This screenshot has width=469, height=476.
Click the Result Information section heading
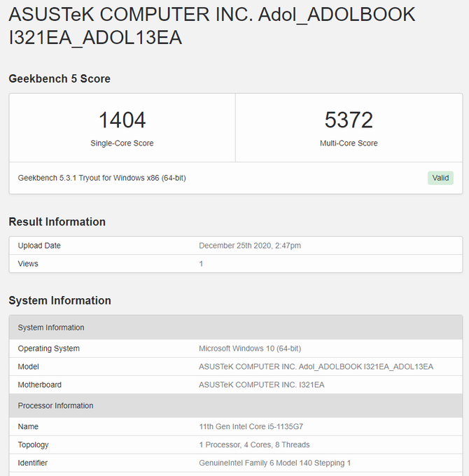[x=57, y=222]
